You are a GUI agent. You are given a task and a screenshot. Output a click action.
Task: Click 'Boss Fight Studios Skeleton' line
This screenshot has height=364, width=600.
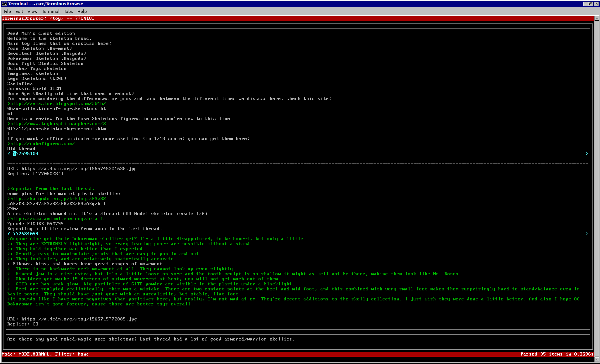(45, 63)
